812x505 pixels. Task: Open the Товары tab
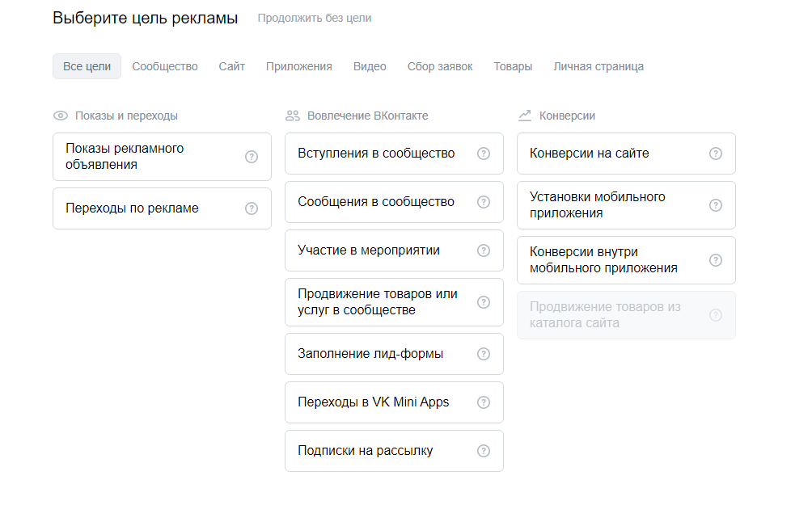click(513, 66)
